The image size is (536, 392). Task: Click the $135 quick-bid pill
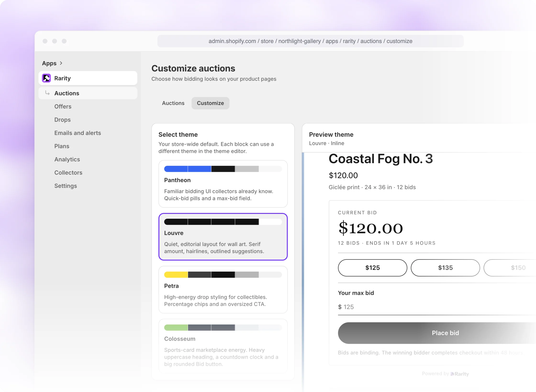pos(445,268)
